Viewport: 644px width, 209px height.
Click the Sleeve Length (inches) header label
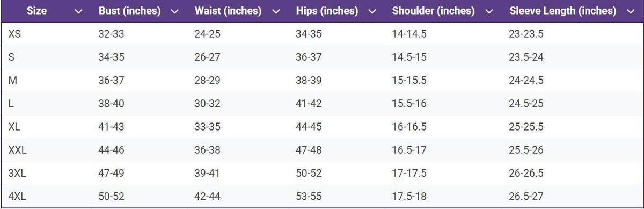562,11
